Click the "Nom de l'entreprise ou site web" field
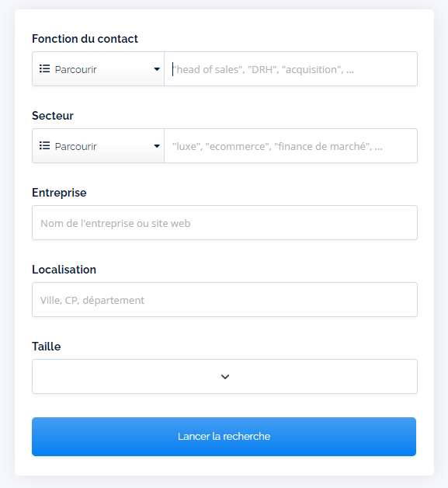 224,222
